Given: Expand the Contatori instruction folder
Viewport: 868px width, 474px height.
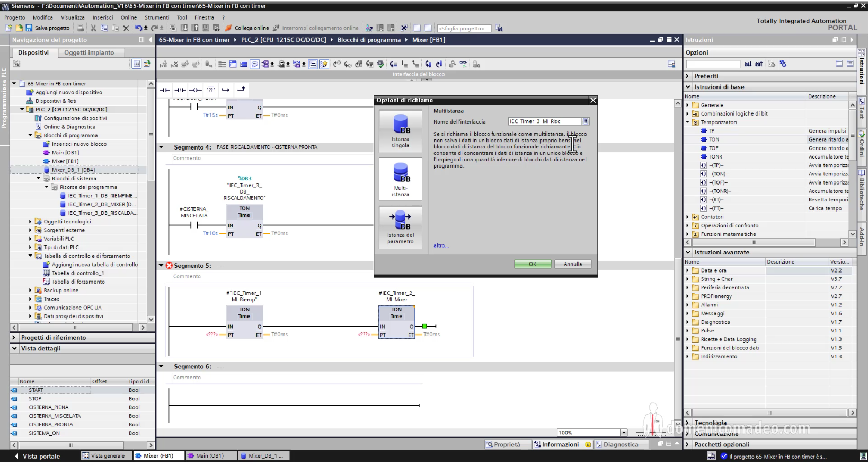Looking at the screenshot, I should tap(688, 217).
